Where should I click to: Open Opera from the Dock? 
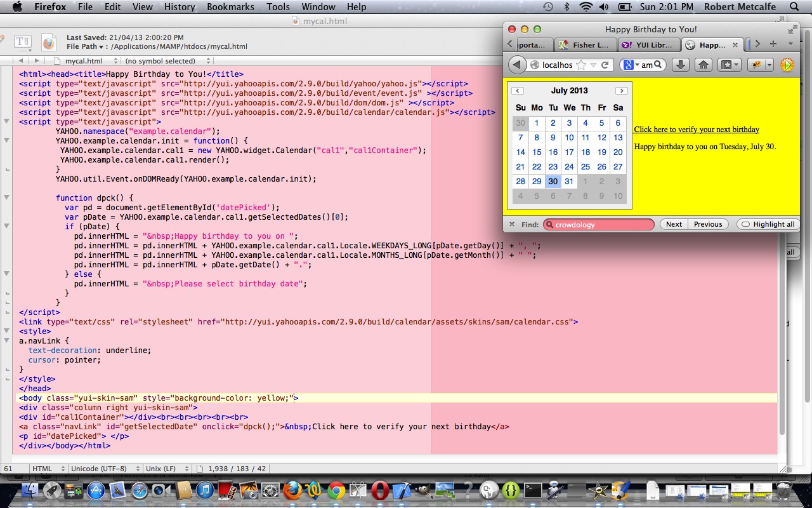click(x=380, y=490)
